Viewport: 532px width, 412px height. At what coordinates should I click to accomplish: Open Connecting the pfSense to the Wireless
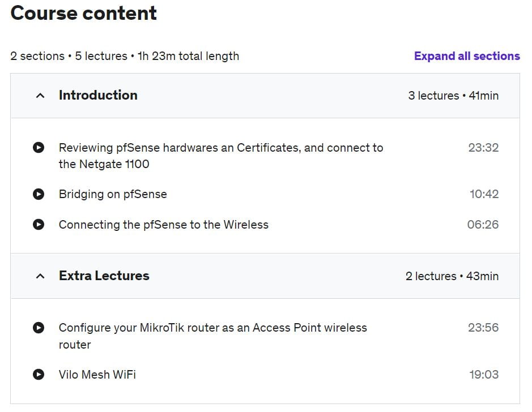164,225
